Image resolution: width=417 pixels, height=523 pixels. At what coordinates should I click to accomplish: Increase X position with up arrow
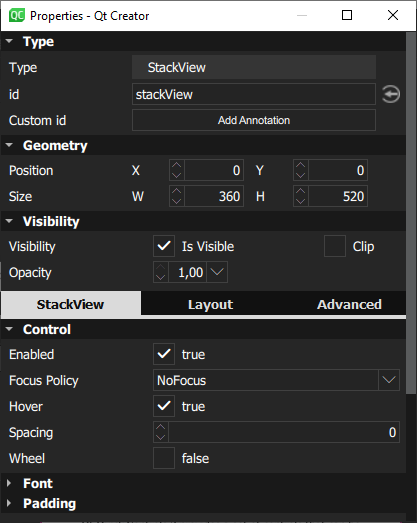(x=176, y=165)
